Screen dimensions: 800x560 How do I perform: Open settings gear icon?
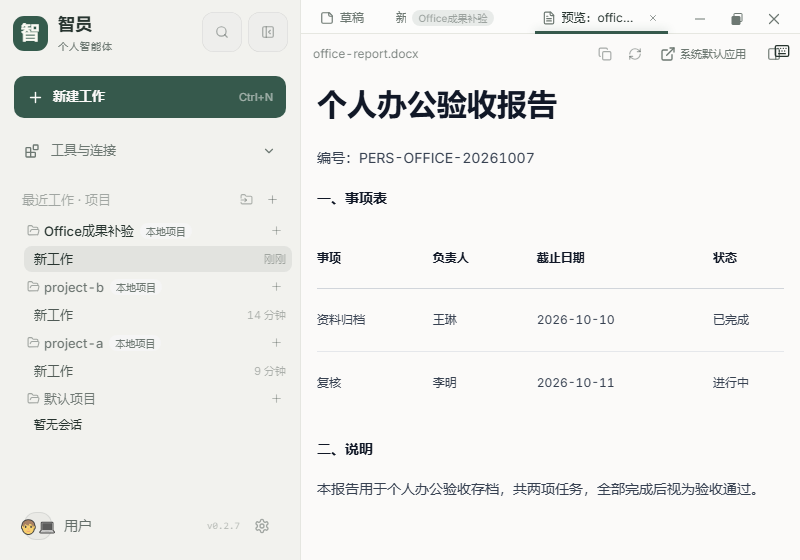[x=262, y=526]
